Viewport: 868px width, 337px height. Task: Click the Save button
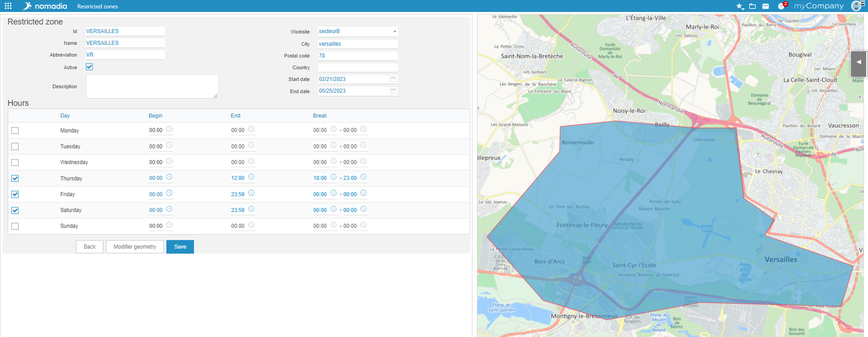click(x=180, y=247)
